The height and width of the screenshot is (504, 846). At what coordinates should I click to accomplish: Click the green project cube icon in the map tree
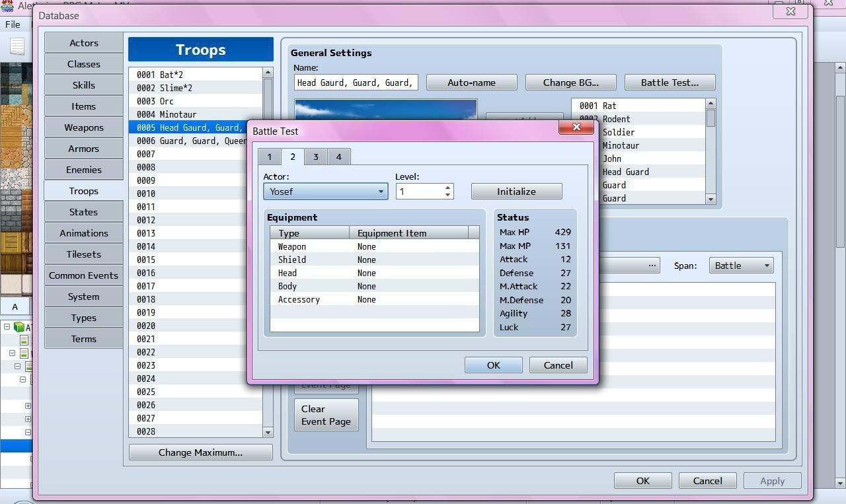click(x=19, y=327)
